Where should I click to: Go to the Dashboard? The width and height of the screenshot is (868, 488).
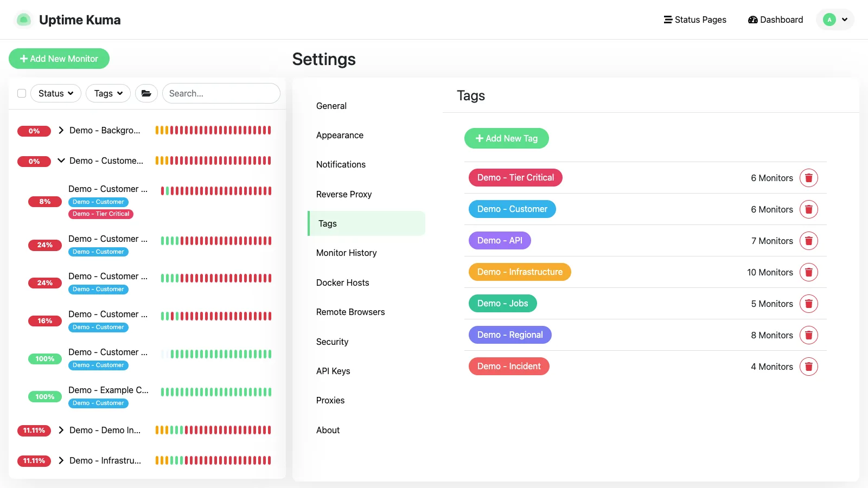775,20
